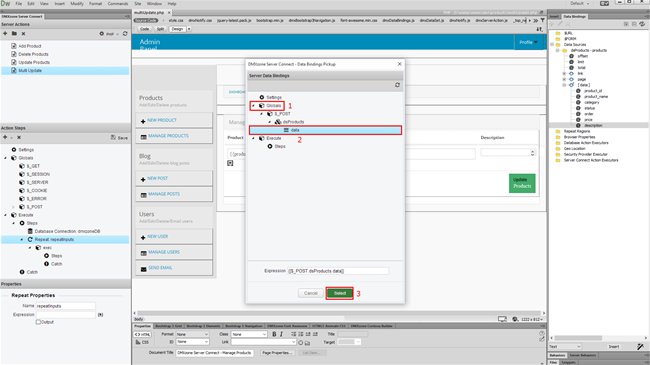Switch Properties inspector to HTML mode
This screenshot has width=650, height=365.
142,334
